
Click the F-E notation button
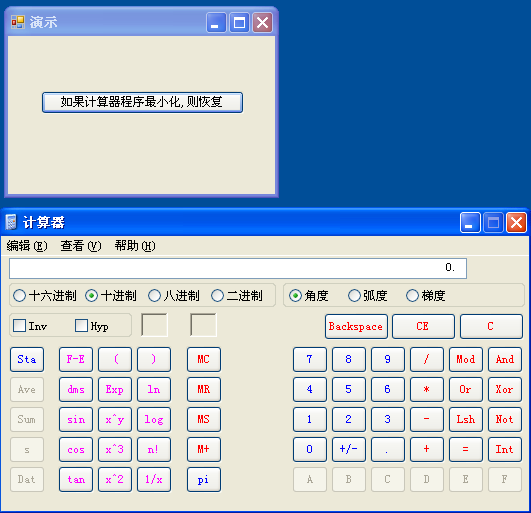(x=76, y=359)
